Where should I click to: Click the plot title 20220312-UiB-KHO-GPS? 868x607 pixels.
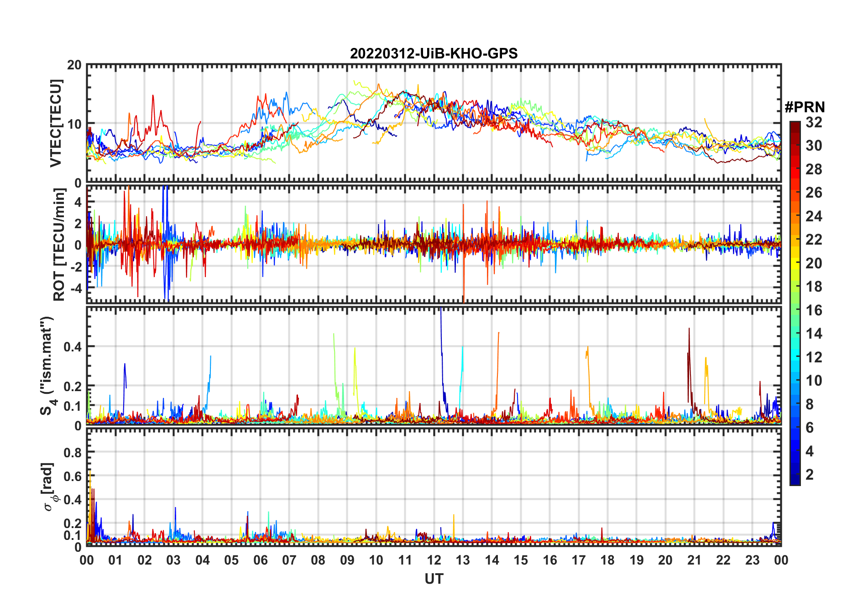[x=434, y=53]
